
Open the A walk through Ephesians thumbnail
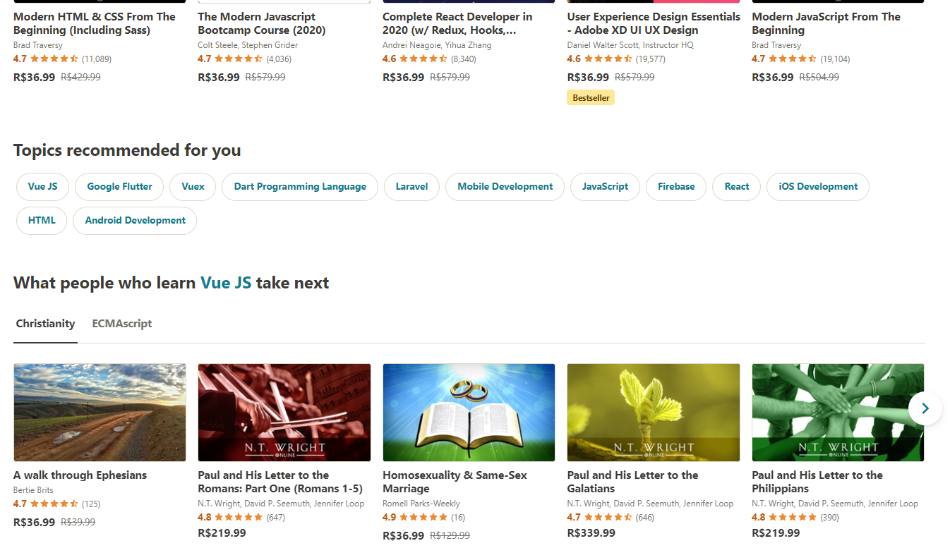click(100, 413)
